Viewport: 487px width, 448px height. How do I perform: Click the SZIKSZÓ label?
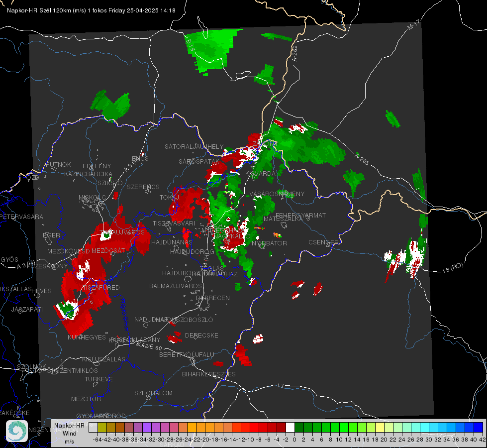pos(110,183)
